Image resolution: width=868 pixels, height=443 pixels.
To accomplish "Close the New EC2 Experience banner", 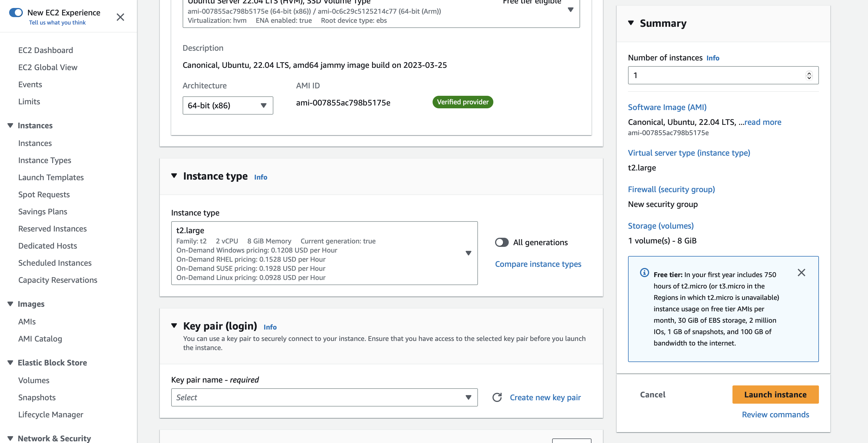I will click(x=120, y=17).
